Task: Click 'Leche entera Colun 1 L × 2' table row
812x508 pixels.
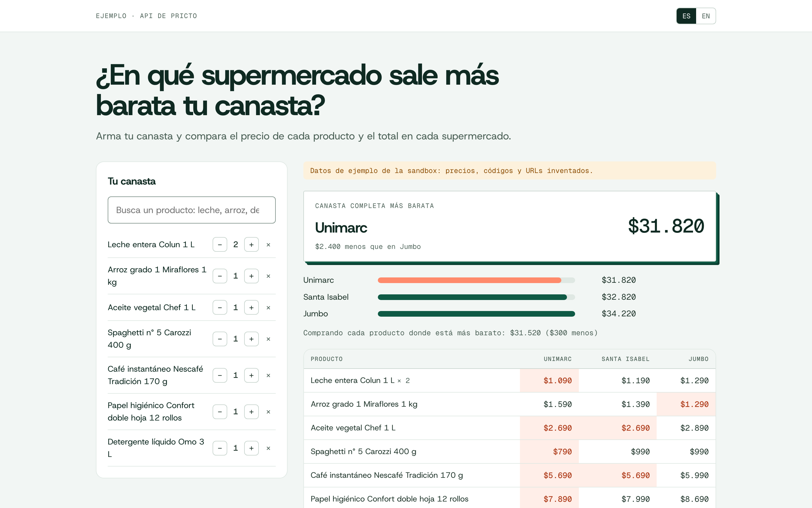Action: pos(509,381)
